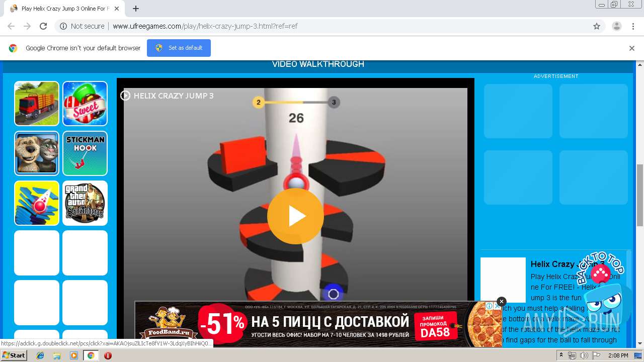Open Chrome three-dot menu
This screenshot has width=644, height=362.
(x=633, y=26)
